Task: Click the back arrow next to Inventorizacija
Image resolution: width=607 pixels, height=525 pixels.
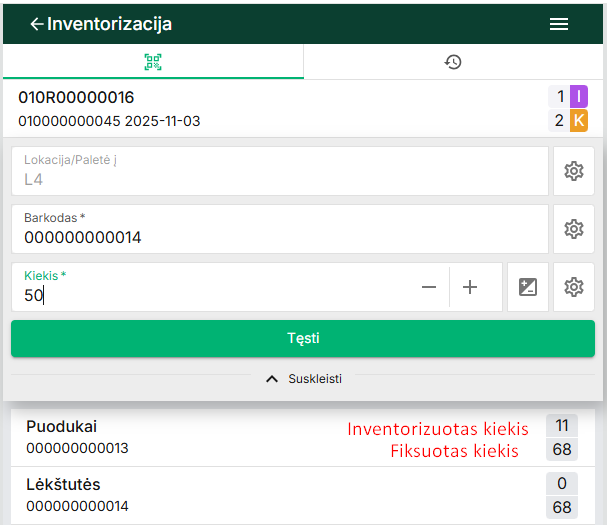Action: point(37,24)
